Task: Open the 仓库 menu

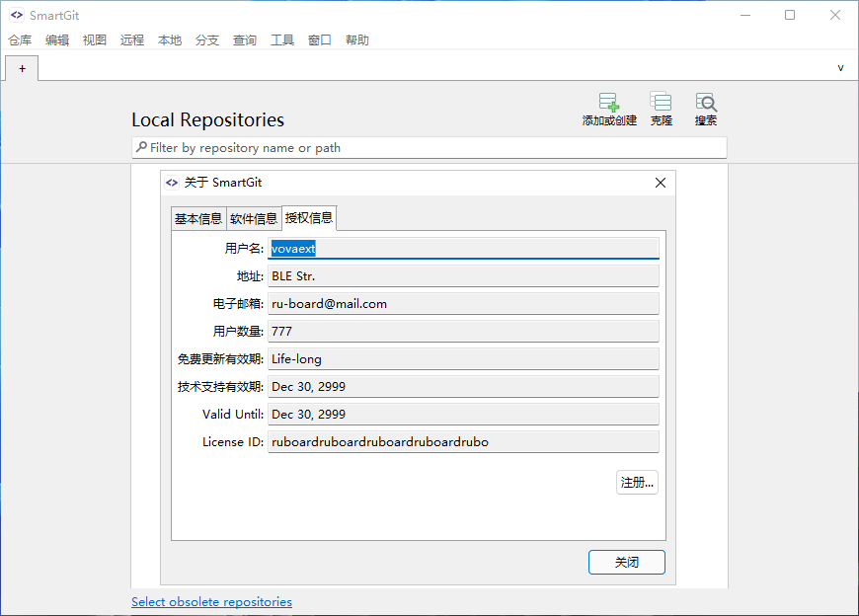Action: [20, 40]
